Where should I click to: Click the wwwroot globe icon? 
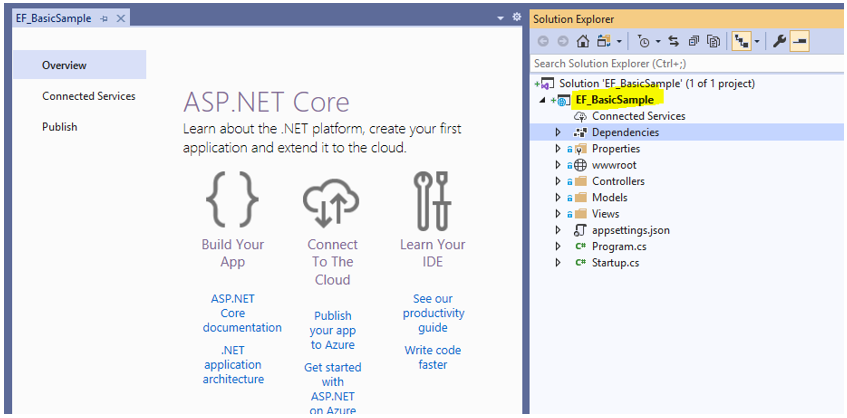point(580,165)
